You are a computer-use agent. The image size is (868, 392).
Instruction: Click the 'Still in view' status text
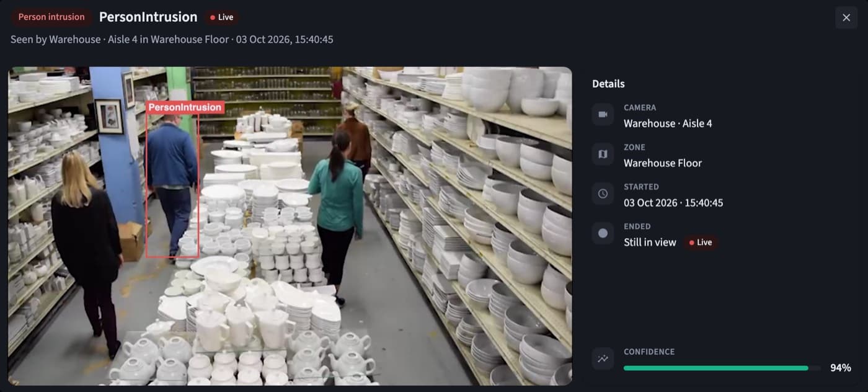[x=650, y=243]
